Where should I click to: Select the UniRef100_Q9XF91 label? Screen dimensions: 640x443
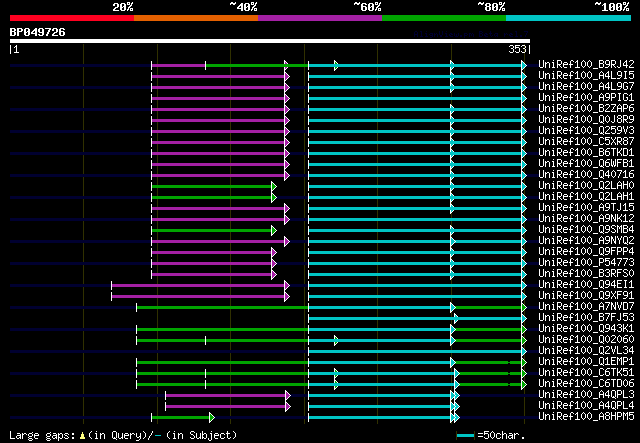click(x=586, y=296)
